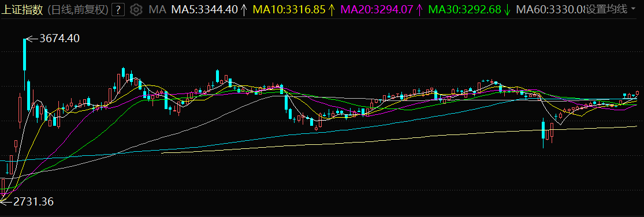Click the MA10 yellow up arrow
This screenshot has width=644, height=217.
[x=331, y=9]
